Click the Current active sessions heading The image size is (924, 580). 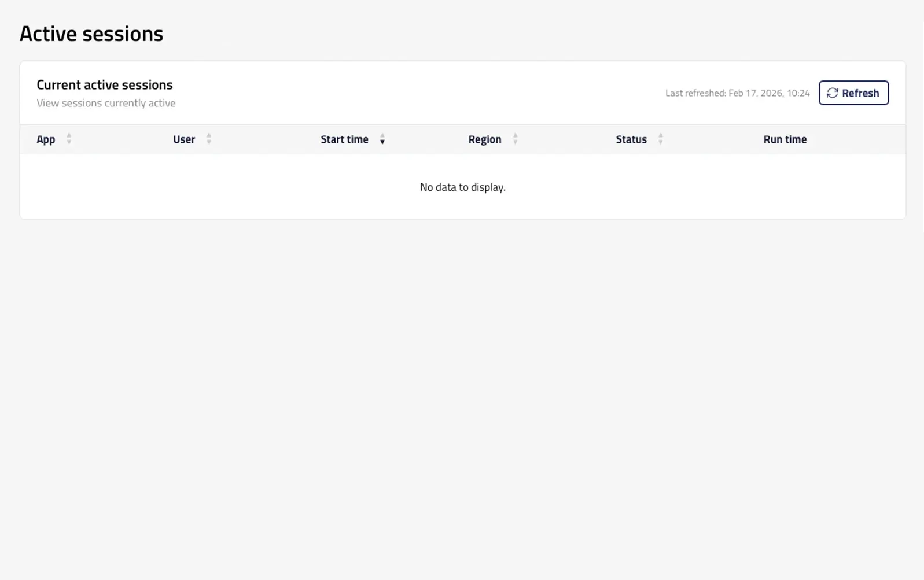pyautogui.click(x=105, y=84)
